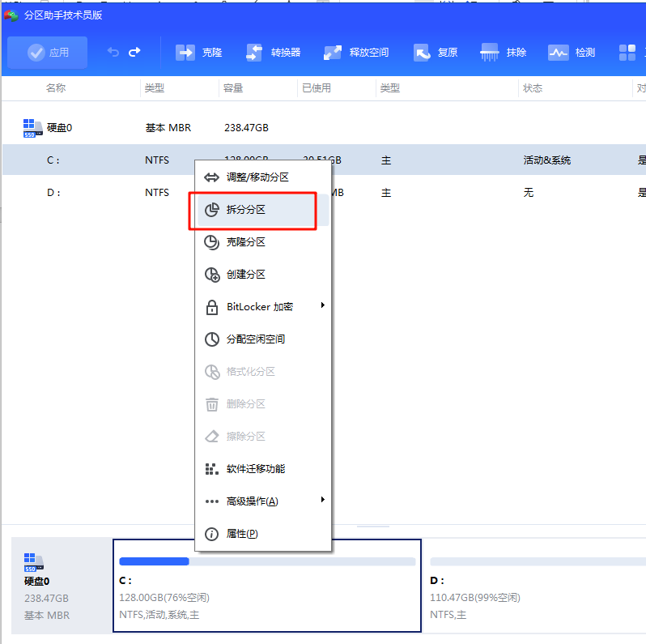The image size is (646, 644).
Task: Choose Split Partition (拆分分区) menu item
Action: 246,210
